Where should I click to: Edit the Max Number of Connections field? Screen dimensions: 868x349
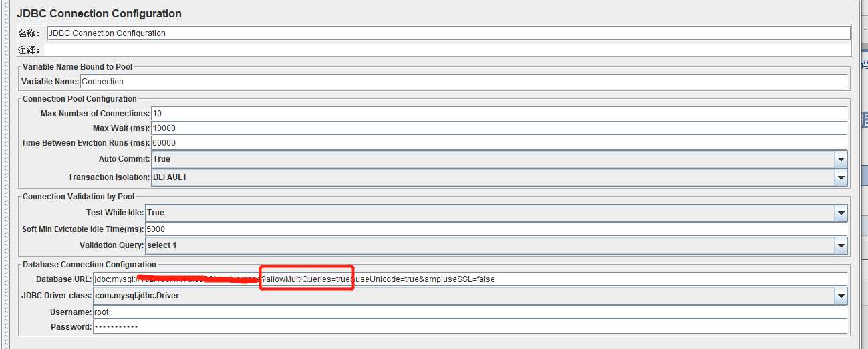(x=498, y=113)
